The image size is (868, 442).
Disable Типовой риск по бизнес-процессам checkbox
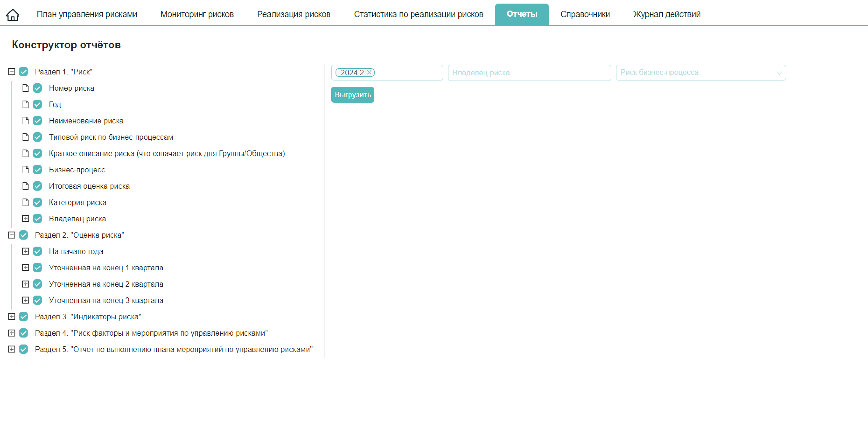(x=37, y=137)
